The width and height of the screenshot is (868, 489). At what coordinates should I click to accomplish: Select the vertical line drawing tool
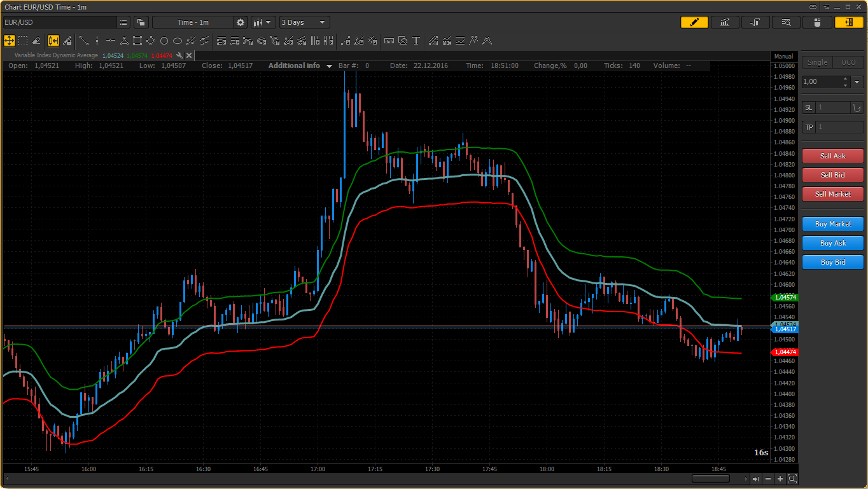click(97, 41)
